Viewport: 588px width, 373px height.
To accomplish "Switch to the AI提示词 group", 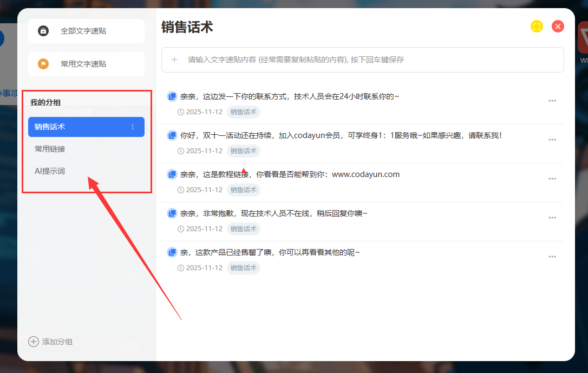I will tap(50, 171).
